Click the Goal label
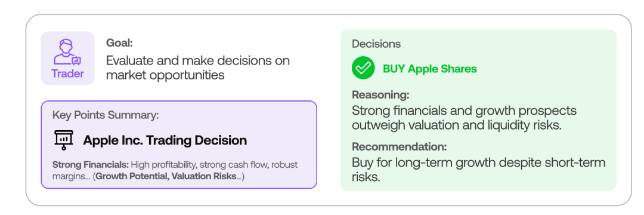The width and height of the screenshot is (644, 215). tap(119, 43)
